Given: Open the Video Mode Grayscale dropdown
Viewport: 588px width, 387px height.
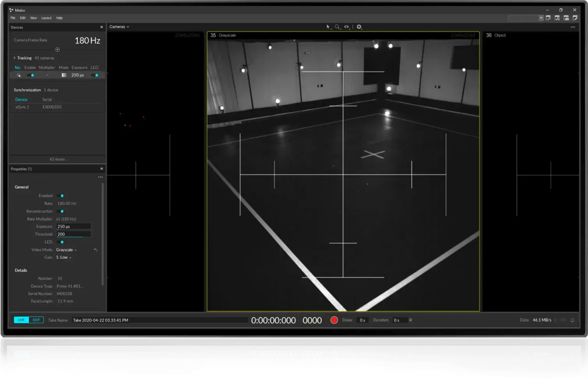Looking at the screenshot, I should [66, 250].
